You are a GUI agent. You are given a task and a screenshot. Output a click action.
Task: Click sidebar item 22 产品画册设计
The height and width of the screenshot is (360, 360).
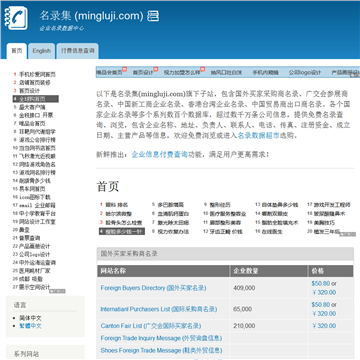35,246
